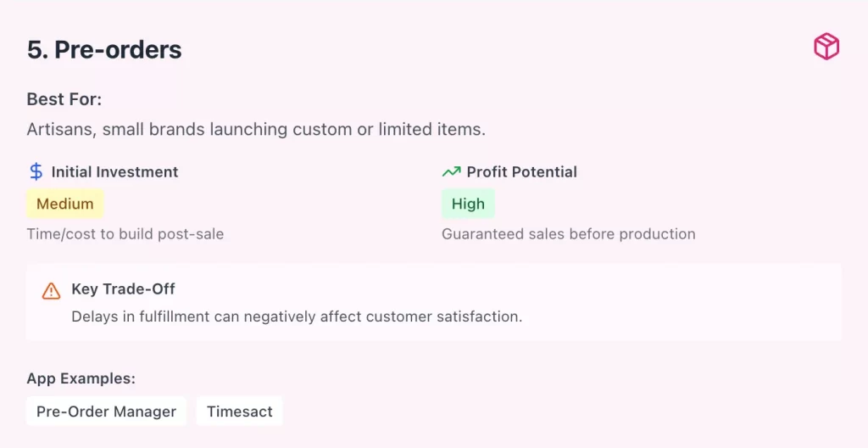Click the pink package box icon
The image size is (868, 448).
tap(826, 48)
